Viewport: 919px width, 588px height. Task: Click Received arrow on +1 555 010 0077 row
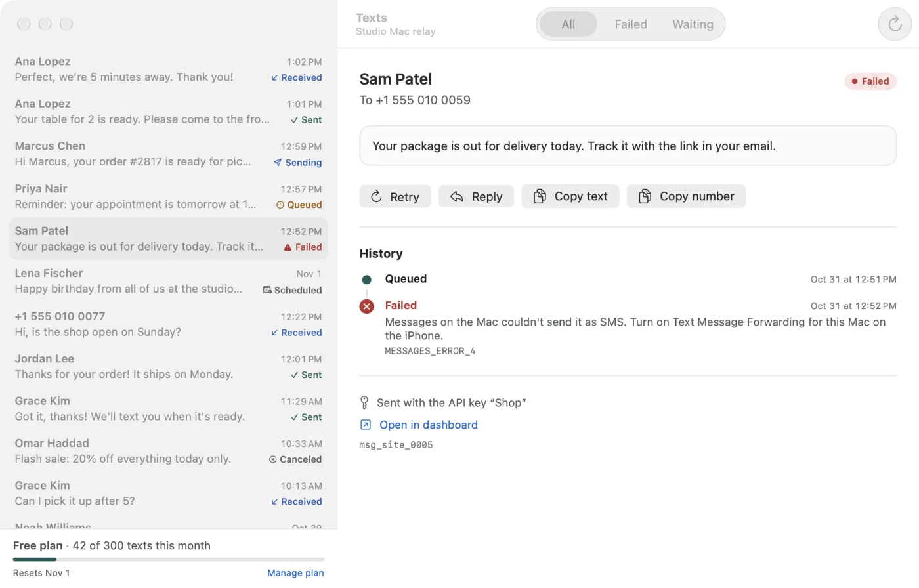click(x=274, y=333)
